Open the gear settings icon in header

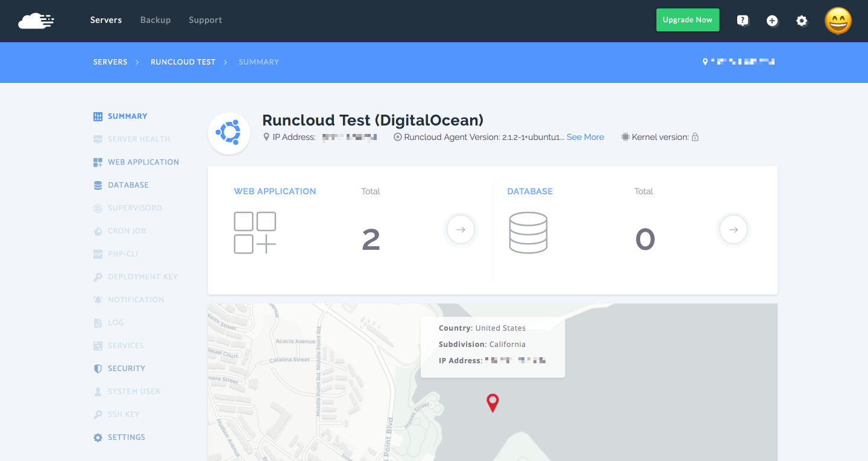[x=802, y=21]
